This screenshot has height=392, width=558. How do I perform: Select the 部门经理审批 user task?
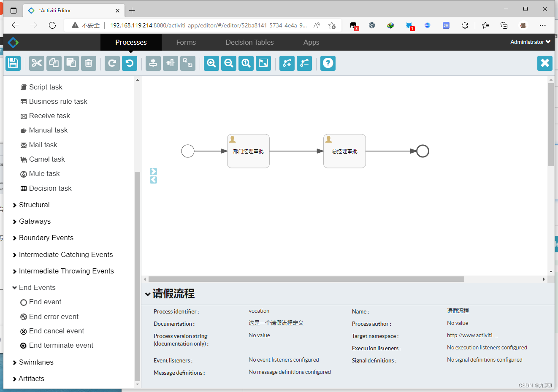tap(248, 151)
